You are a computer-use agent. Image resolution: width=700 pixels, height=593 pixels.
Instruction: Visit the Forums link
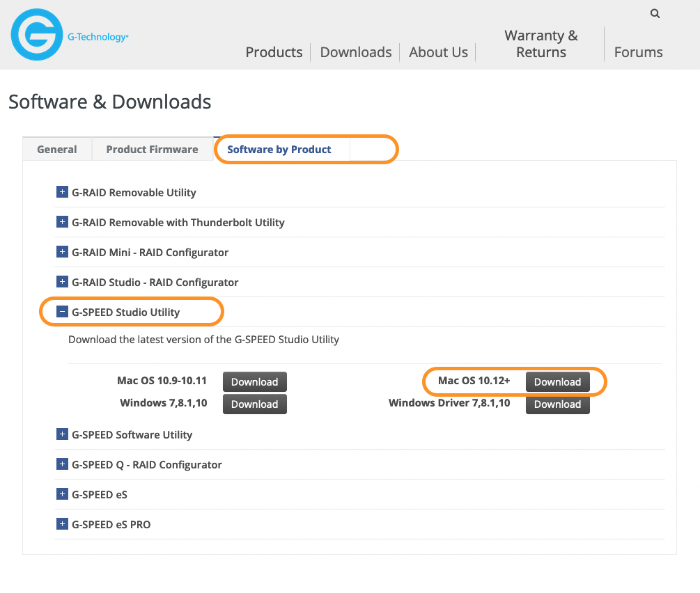[x=639, y=52]
